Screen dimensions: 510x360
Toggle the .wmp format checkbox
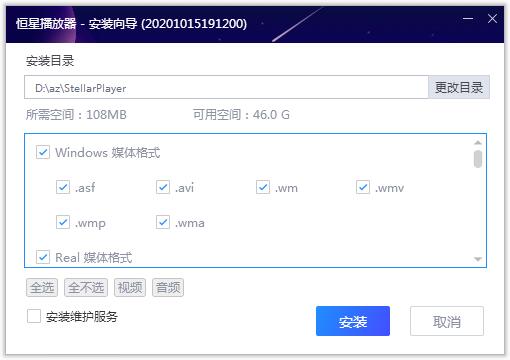63,222
